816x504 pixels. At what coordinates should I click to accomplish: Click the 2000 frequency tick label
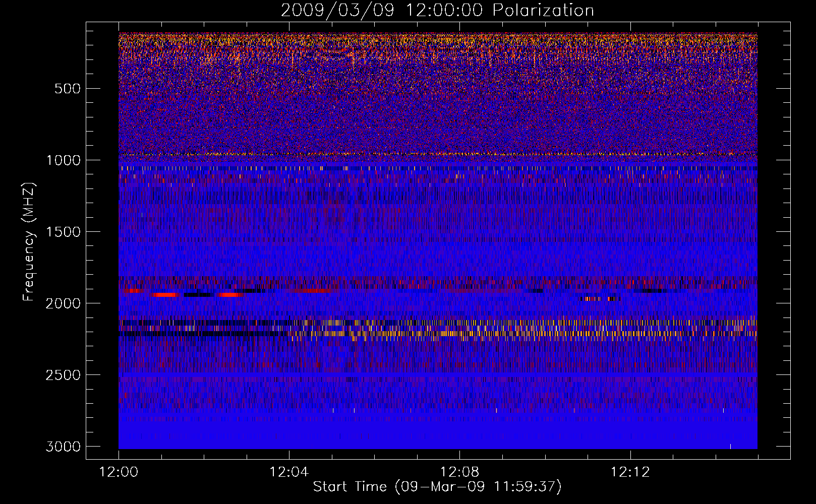63,303
